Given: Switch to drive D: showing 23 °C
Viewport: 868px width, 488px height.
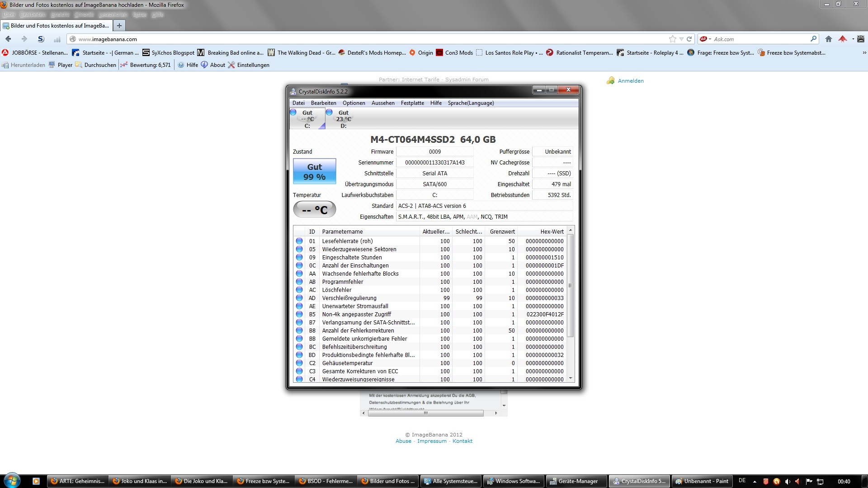Looking at the screenshot, I should click(x=343, y=119).
